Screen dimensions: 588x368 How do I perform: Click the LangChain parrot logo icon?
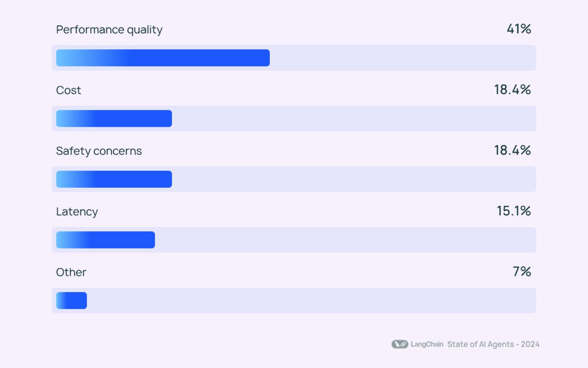[x=400, y=344]
